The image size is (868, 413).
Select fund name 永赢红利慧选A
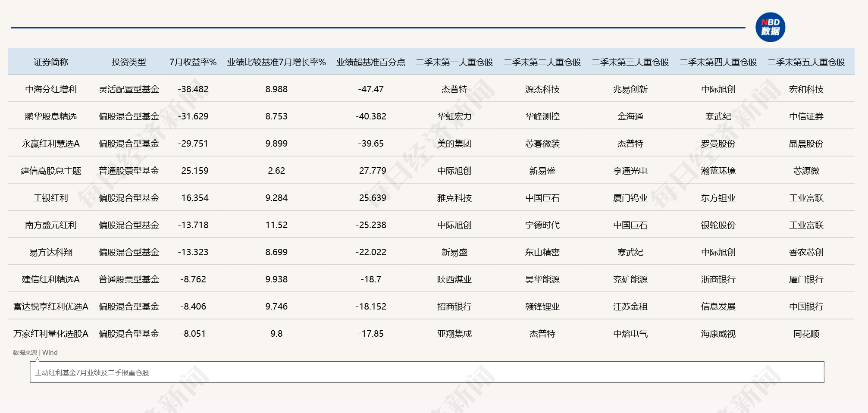(x=51, y=144)
